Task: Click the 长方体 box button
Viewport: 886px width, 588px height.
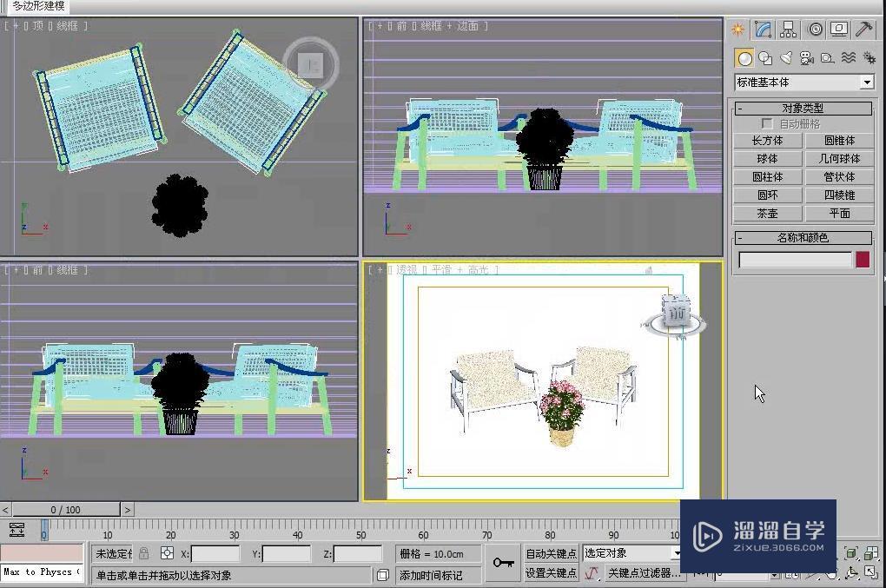Action: pyautogui.click(x=767, y=141)
